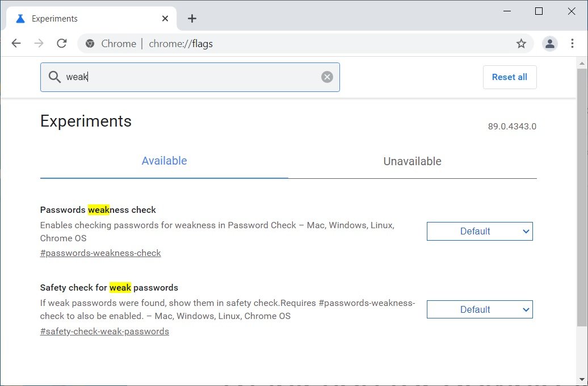Viewport: 588px width, 386px height.
Task: Open the #safety-check-weak-passwords link
Action: click(104, 332)
